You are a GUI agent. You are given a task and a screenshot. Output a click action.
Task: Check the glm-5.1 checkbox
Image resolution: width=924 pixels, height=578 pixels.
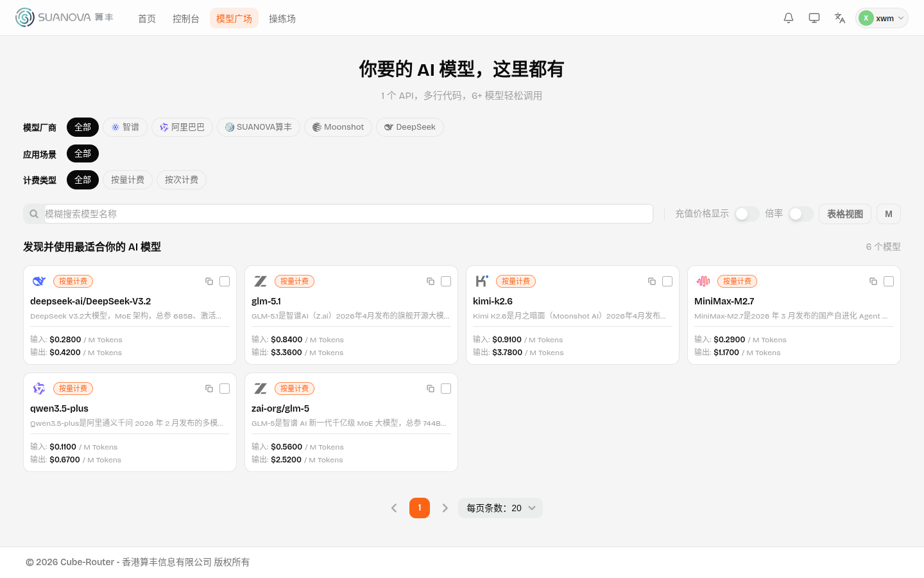coord(446,281)
